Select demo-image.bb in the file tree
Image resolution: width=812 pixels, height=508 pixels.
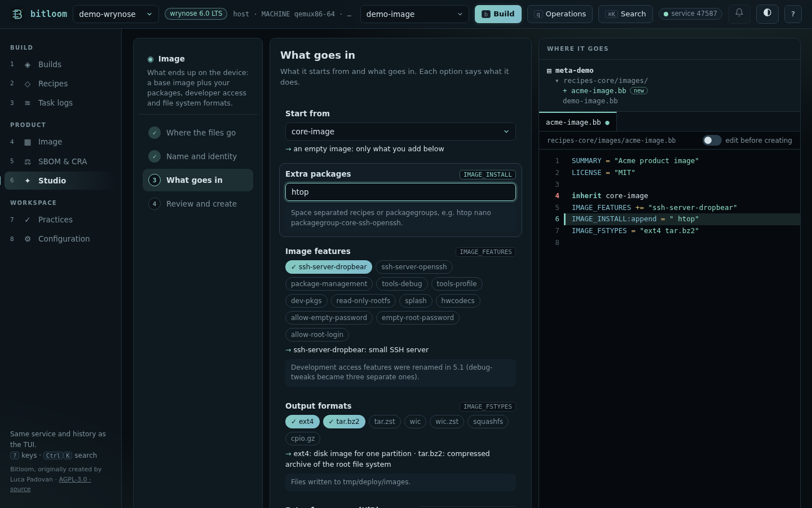590,101
